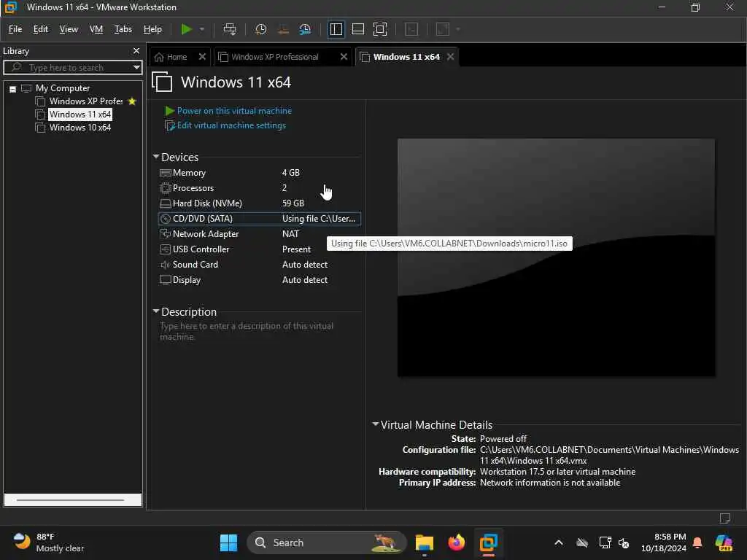Click the message log icon in status bar
The image size is (747, 560).
point(724,518)
